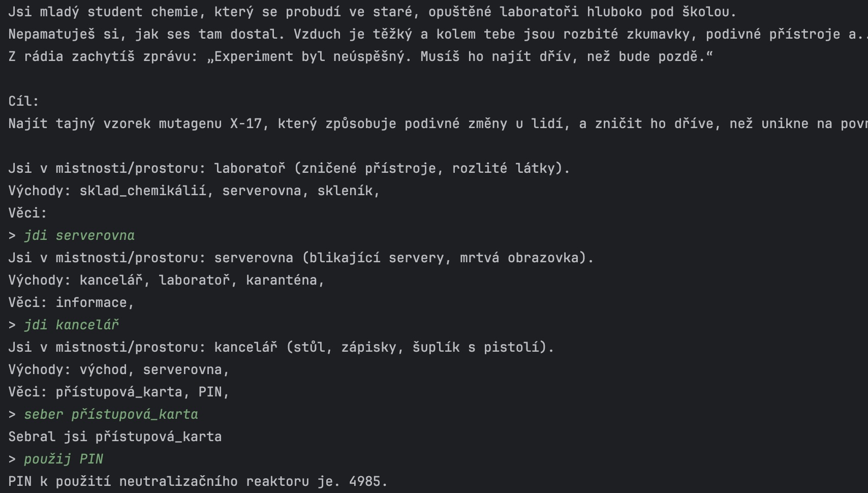Click 'sklad_chemikálií' in the laboratory exits
The image size is (868, 493).
[x=142, y=191]
